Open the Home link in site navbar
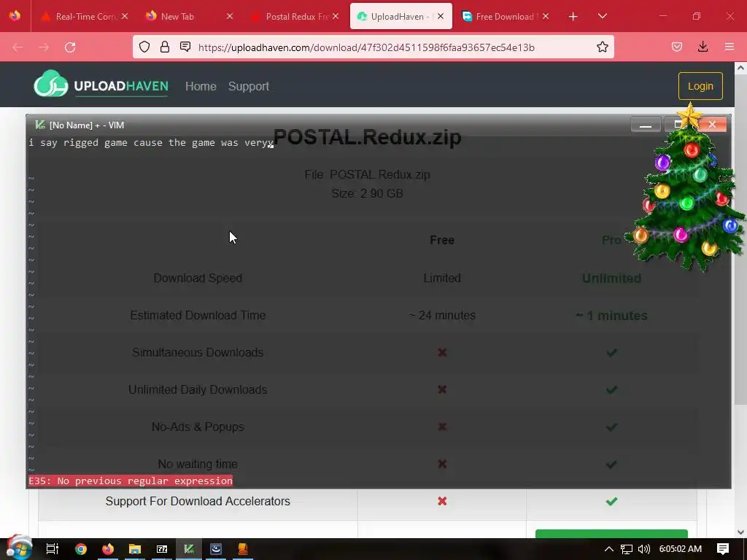747x560 pixels. [201, 86]
